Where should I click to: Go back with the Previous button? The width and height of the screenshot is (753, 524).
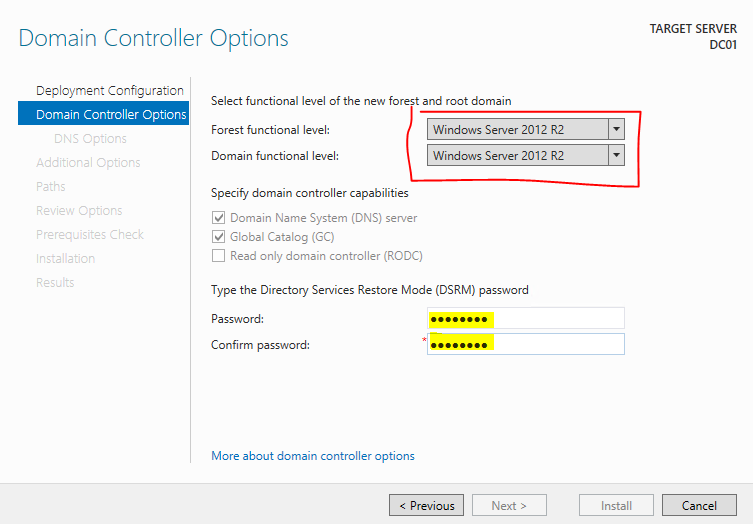coord(426,505)
